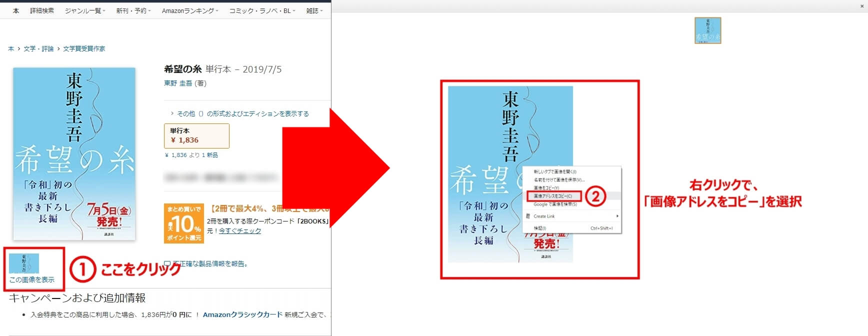The image size is (868, 336).
Task: Close the image viewer with the × button
Action: click(862, 6)
